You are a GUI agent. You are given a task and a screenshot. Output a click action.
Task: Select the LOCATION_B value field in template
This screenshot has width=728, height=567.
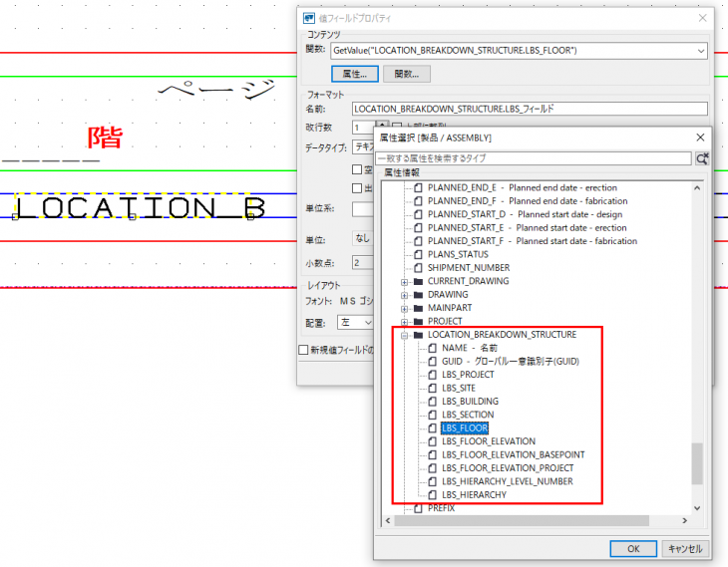141,207
